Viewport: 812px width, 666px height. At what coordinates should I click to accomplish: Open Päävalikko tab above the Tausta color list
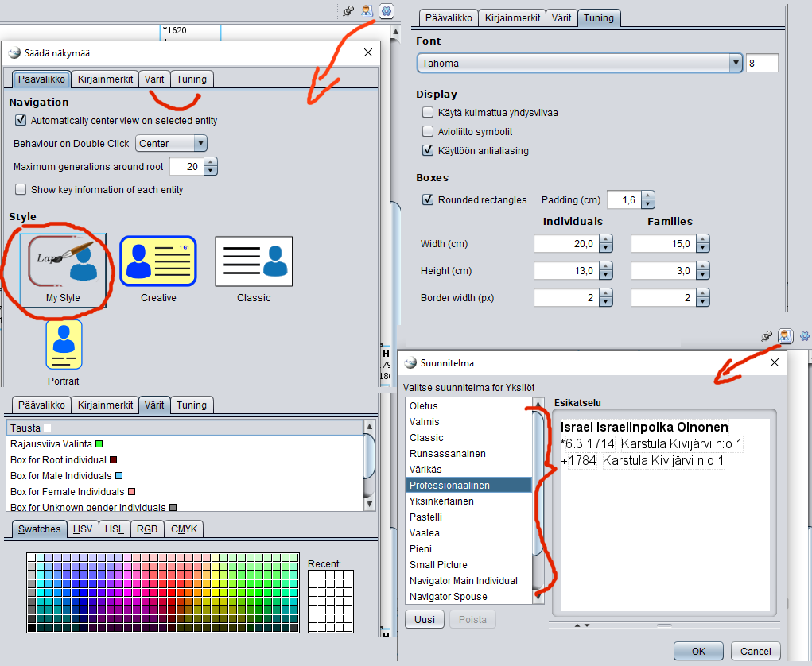click(x=41, y=405)
